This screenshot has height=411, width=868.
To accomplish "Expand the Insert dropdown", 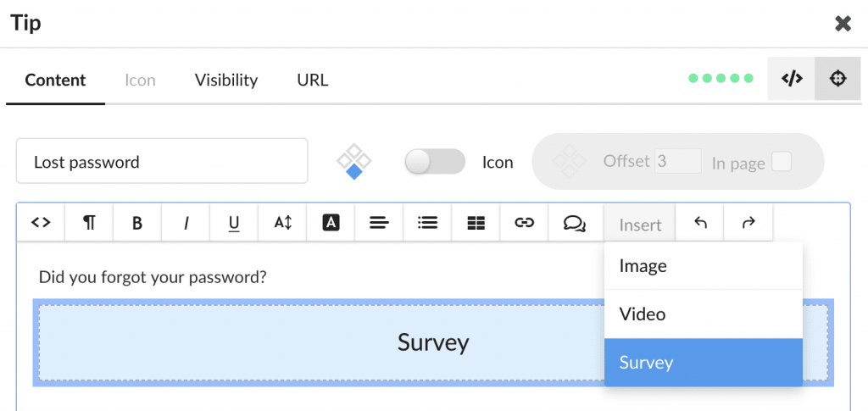I will (x=640, y=224).
